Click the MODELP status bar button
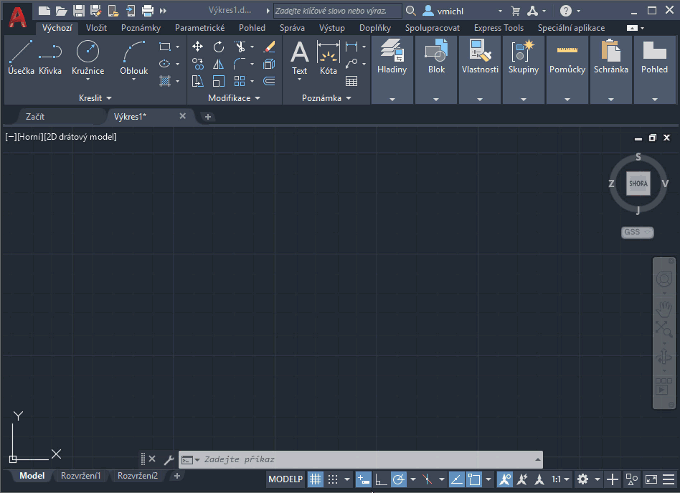 (x=285, y=480)
